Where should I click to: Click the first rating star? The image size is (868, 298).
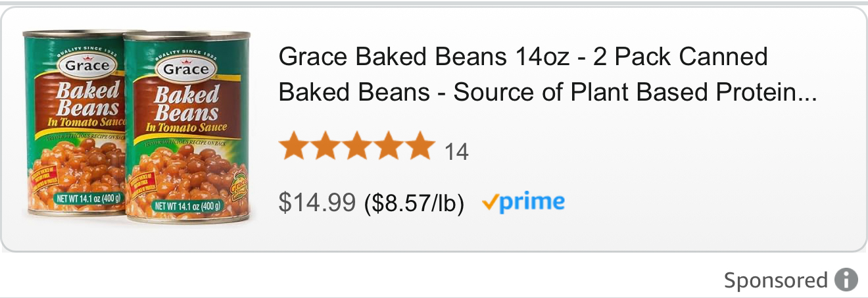click(x=294, y=147)
